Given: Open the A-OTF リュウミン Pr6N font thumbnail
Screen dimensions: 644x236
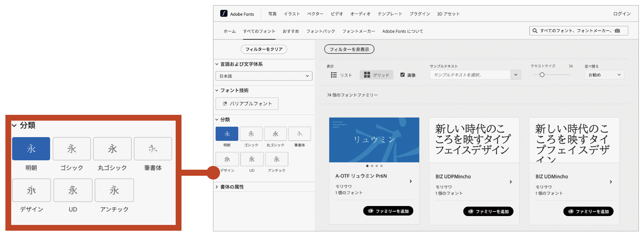Looking at the screenshot, I should (374, 139).
